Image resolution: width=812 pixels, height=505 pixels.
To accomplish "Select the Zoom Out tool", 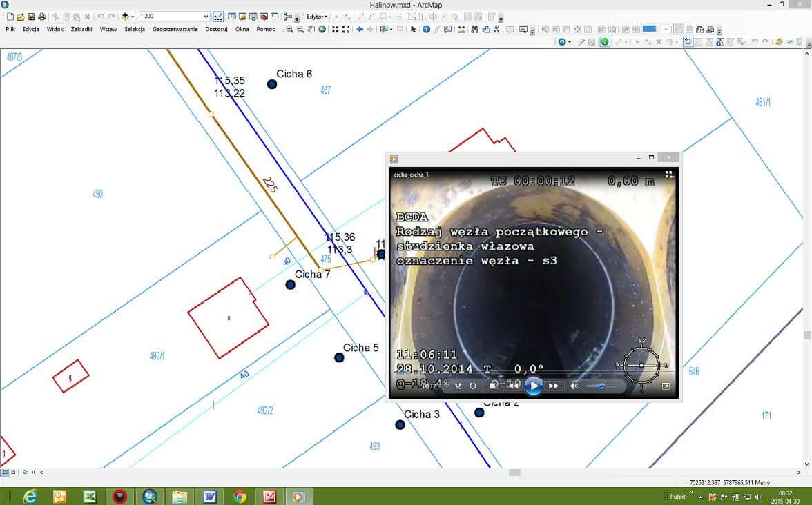I will click(x=300, y=30).
